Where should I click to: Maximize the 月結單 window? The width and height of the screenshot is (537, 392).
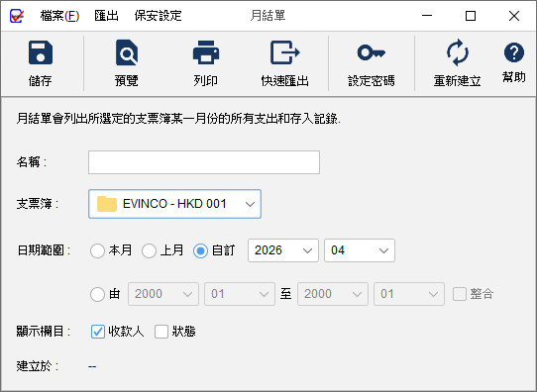471,16
